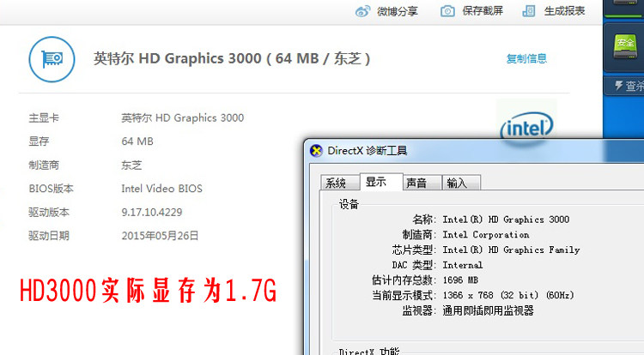Click the 驱动日期 label

tap(49, 236)
